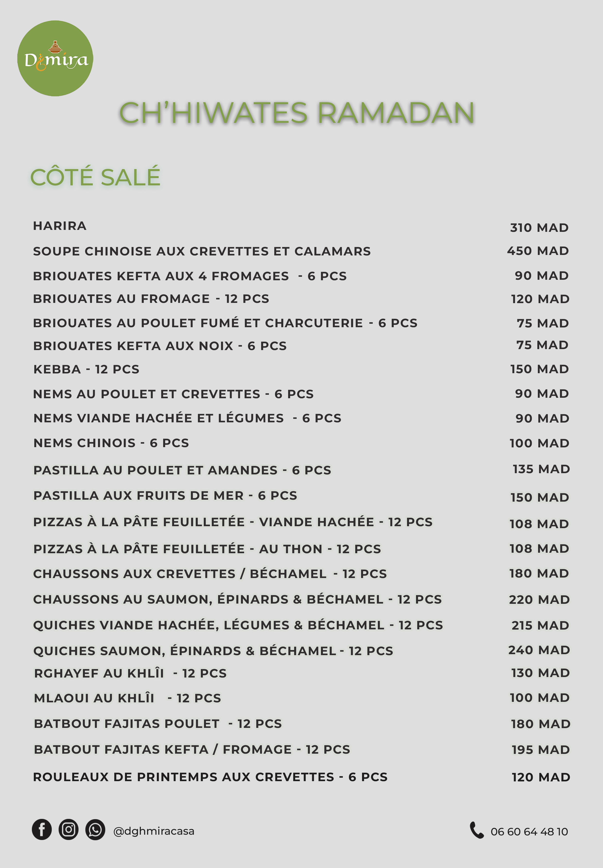Click Batbout Fajitas Poulet item

[158, 723]
